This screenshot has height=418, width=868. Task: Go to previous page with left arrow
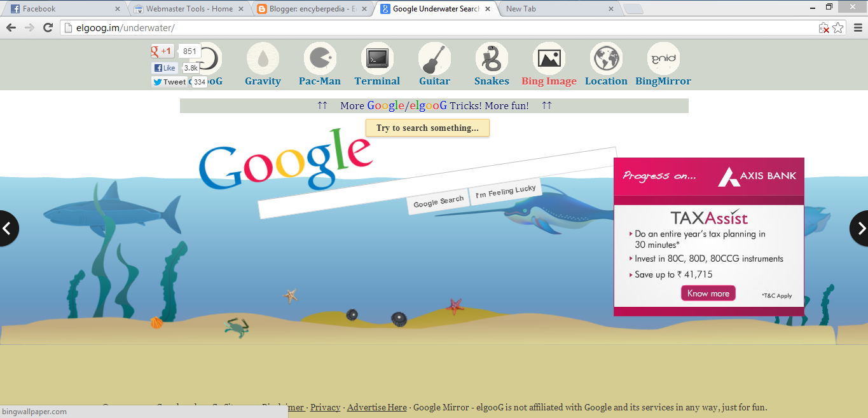pos(8,228)
